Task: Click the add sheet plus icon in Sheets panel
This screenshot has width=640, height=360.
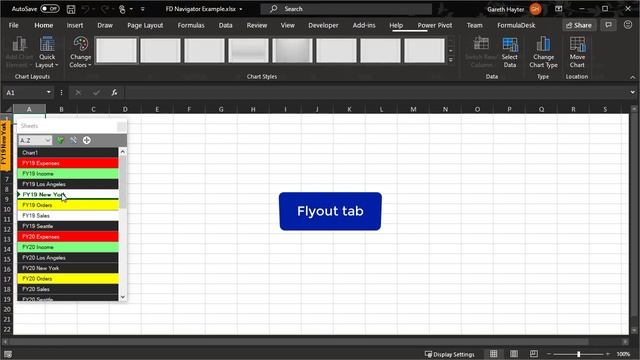Action: (87, 140)
